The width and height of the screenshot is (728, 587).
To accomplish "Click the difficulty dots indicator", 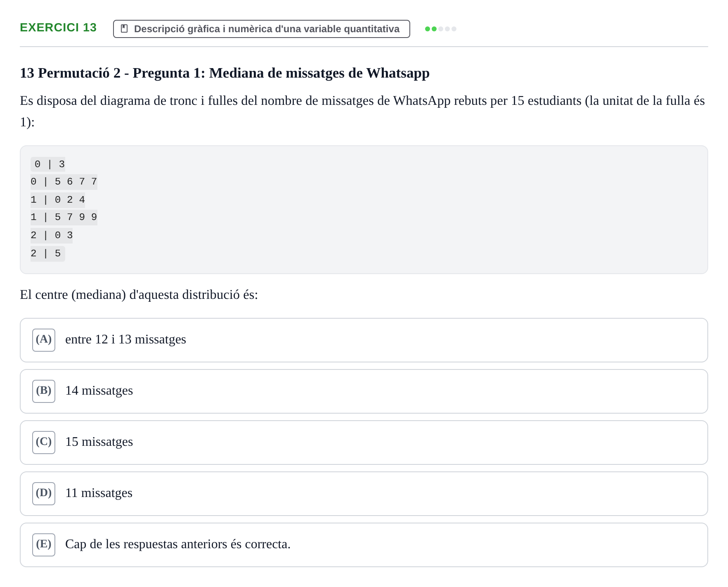I will click(x=441, y=29).
